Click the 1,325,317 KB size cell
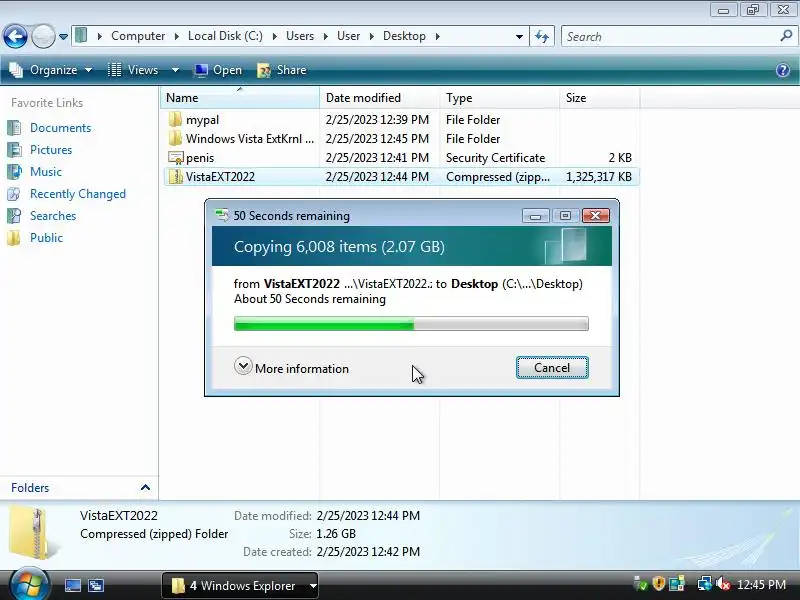800x600 pixels. tap(598, 177)
